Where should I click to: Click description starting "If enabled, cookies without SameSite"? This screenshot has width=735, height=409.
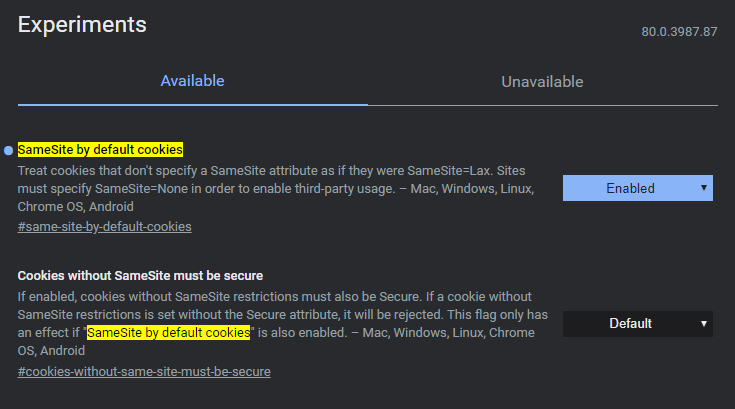283,323
